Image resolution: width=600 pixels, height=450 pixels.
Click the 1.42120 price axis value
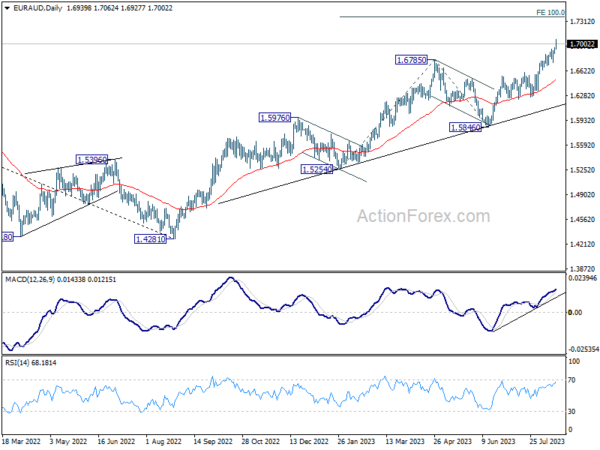pyautogui.click(x=582, y=244)
